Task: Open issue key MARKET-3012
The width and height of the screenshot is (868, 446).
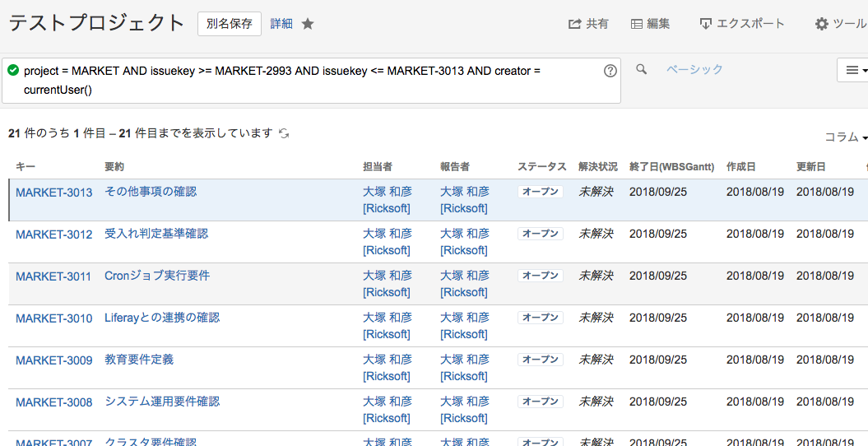Action: (x=53, y=235)
